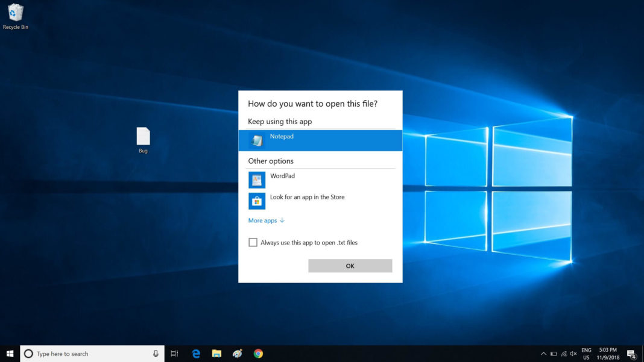Expand the More apps list
Screen dimensions: 644x362
coord(266,220)
